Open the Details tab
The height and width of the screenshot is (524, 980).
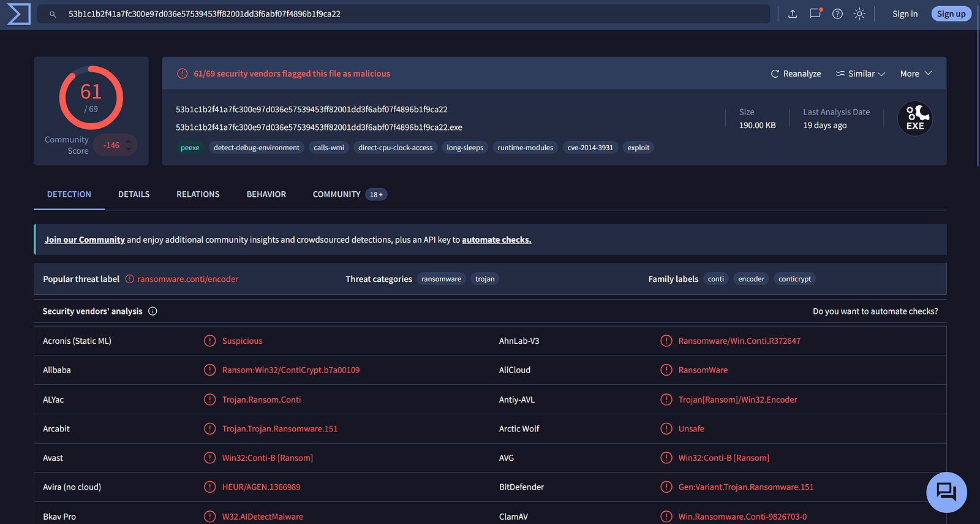click(134, 194)
